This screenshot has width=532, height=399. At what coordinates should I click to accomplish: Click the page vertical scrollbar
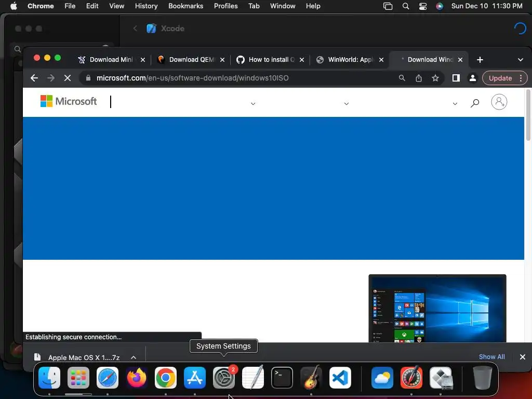528,115
